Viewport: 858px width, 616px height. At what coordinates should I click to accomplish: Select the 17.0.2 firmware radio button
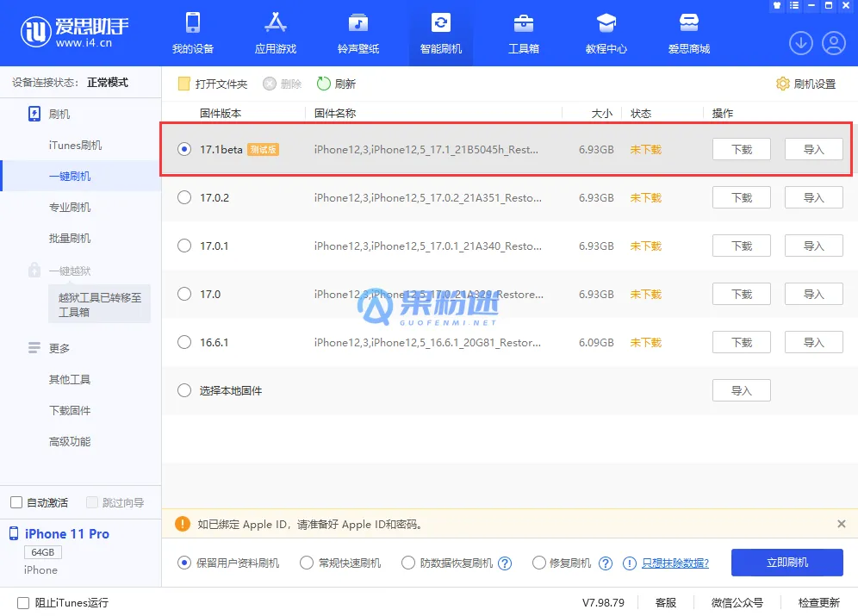183,197
